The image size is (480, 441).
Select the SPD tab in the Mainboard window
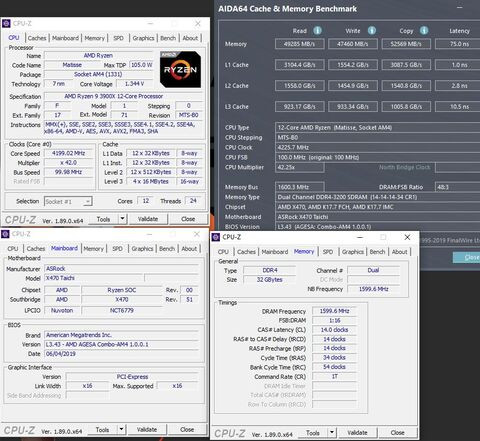[x=117, y=249]
